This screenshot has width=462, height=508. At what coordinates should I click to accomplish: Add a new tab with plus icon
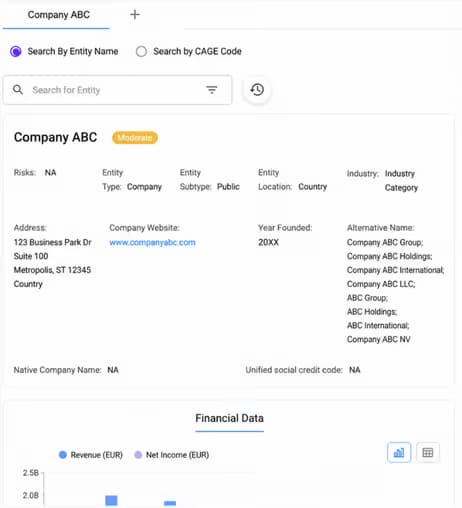click(x=135, y=15)
